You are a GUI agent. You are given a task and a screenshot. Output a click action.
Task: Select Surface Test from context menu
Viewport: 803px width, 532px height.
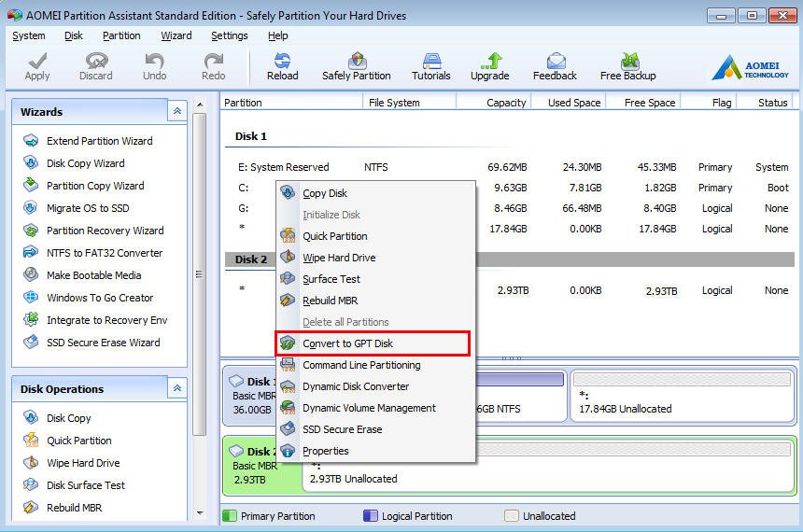coord(375,279)
